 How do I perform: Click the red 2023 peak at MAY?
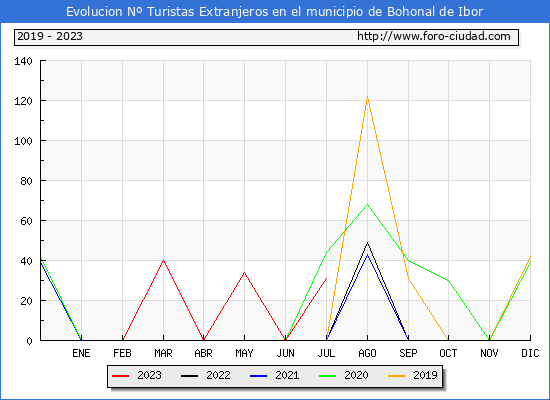pyautogui.click(x=244, y=272)
